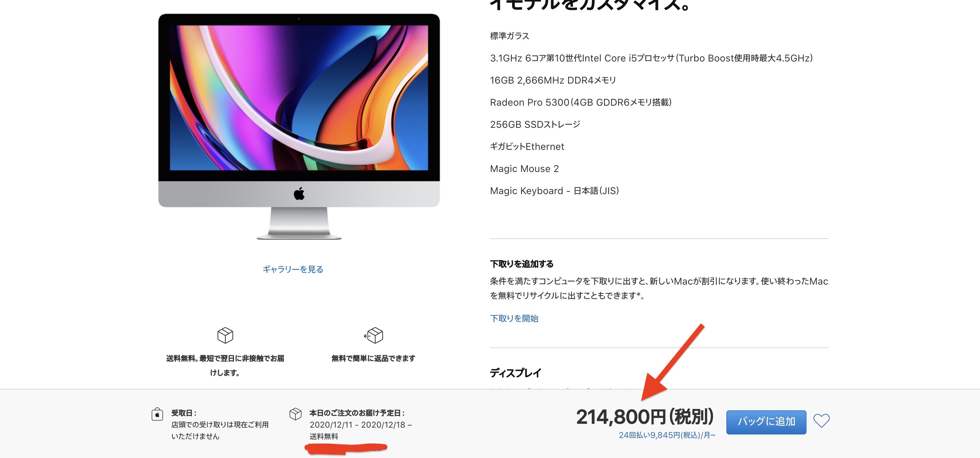Click the Magic Mouse 2 spec line
Screen dimensions: 980x458
click(x=524, y=169)
